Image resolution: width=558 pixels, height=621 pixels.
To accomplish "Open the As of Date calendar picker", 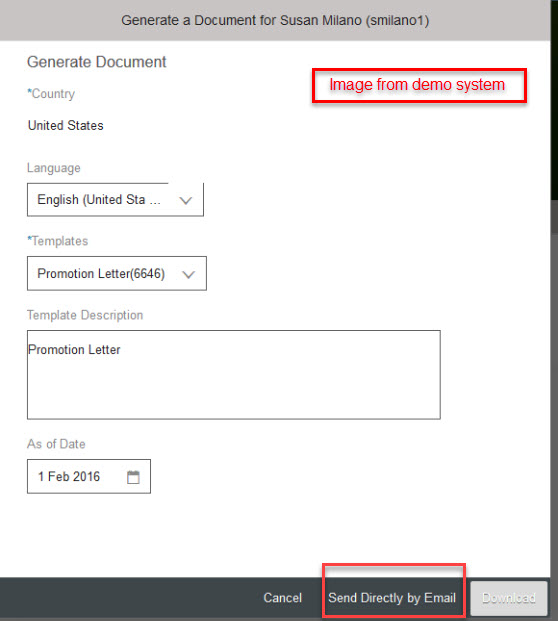I will click(133, 477).
